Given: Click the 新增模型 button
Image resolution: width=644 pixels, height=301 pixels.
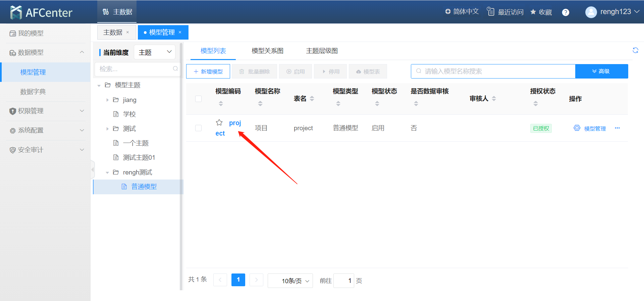Looking at the screenshot, I should click(x=208, y=71).
